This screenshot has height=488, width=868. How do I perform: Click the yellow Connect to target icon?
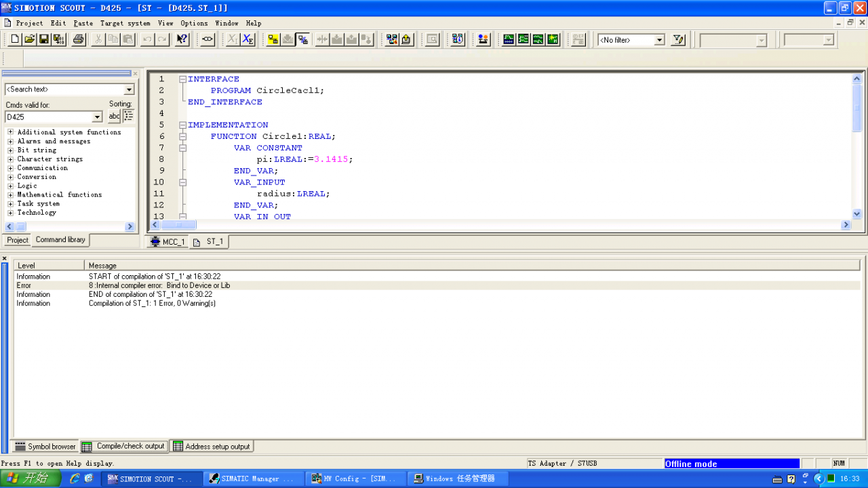pyautogui.click(x=273, y=39)
